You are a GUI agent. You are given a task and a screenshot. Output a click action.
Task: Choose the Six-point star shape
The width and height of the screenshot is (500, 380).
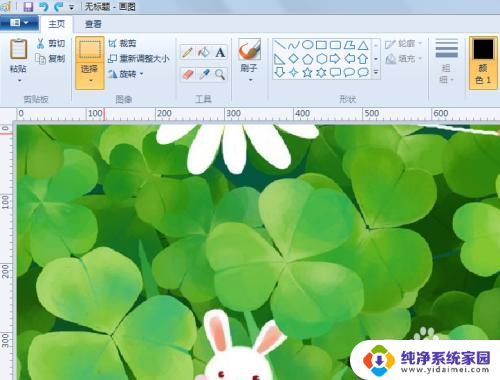pos(321,72)
